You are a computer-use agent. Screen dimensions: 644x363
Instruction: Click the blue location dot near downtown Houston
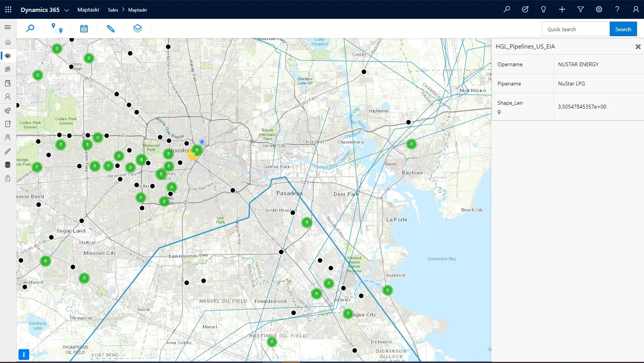click(x=202, y=142)
